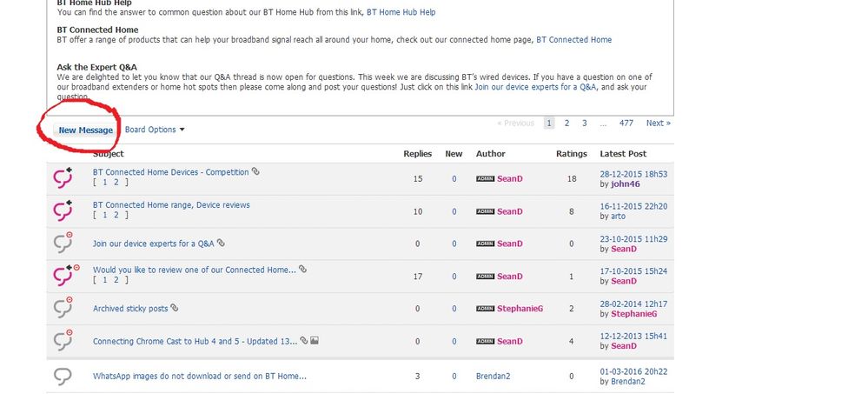Click ADMIN badge in Competition thread row
This screenshot has height=394, width=868.
tap(485, 179)
